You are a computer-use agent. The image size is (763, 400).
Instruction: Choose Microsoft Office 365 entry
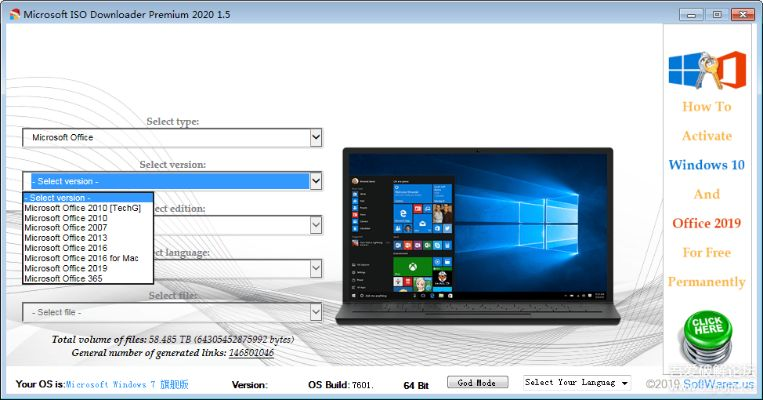pyautogui.click(x=88, y=279)
